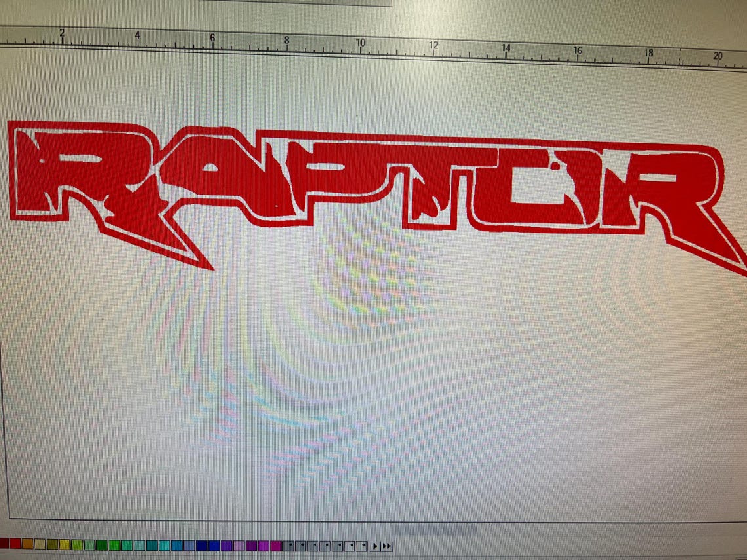
Task: Pick the hot pink swatch
Action: [x=276, y=545]
